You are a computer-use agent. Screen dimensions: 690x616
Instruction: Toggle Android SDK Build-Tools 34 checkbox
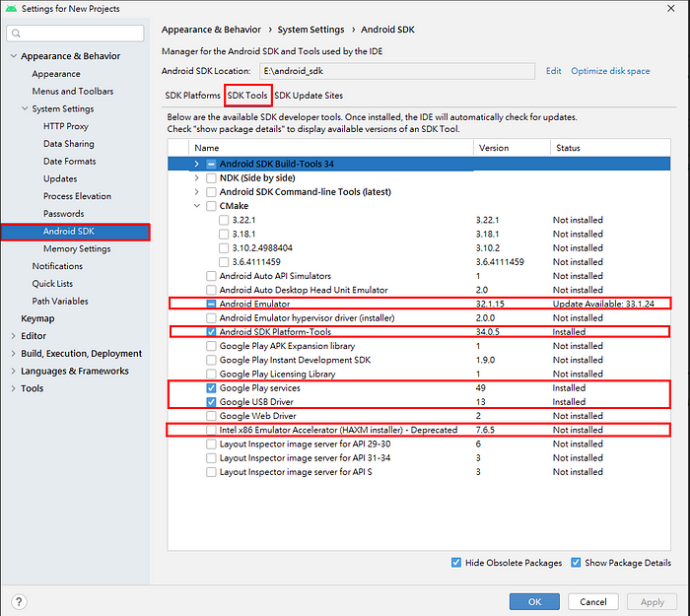click(211, 165)
